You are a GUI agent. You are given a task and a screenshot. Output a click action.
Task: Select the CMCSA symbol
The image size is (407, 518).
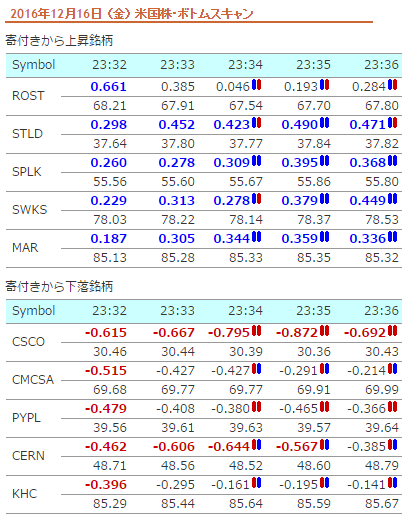click(x=33, y=380)
